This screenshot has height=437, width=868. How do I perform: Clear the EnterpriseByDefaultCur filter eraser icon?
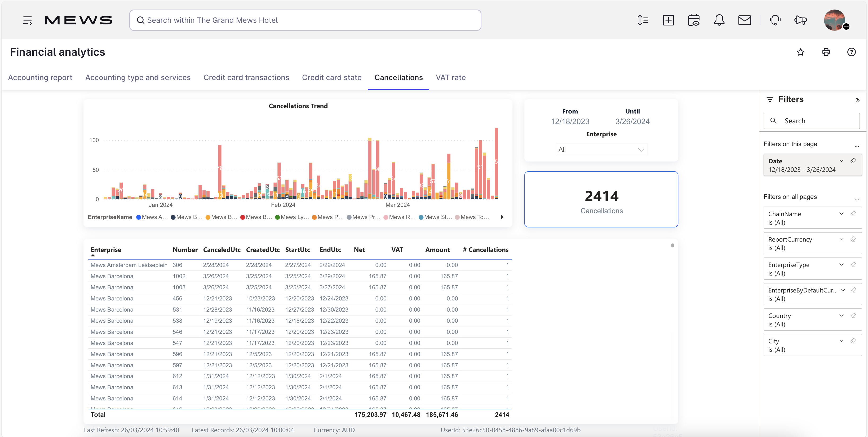[x=853, y=290]
